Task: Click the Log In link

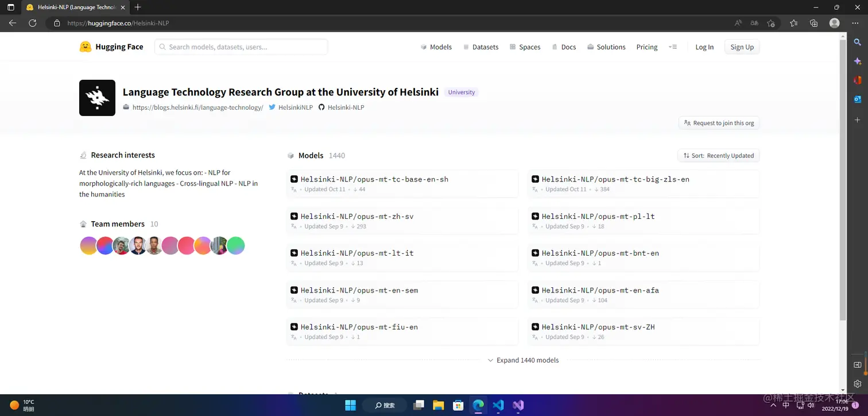Action: [x=704, y=47]
